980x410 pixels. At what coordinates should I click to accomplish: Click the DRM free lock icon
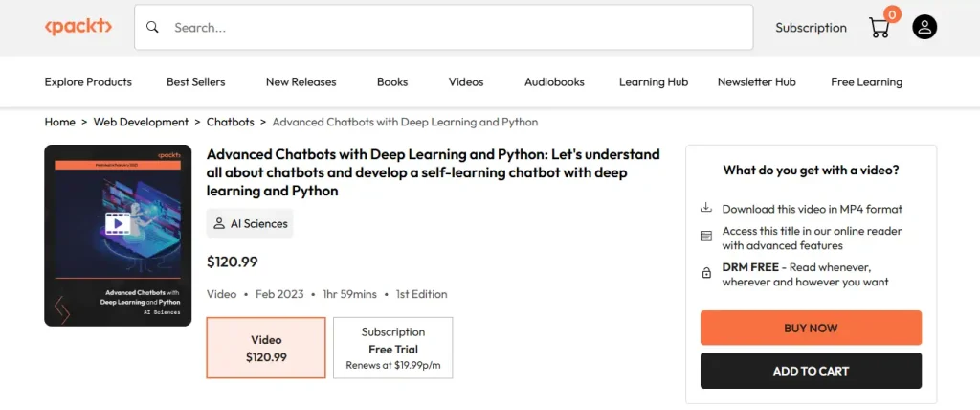click(706, 273)
